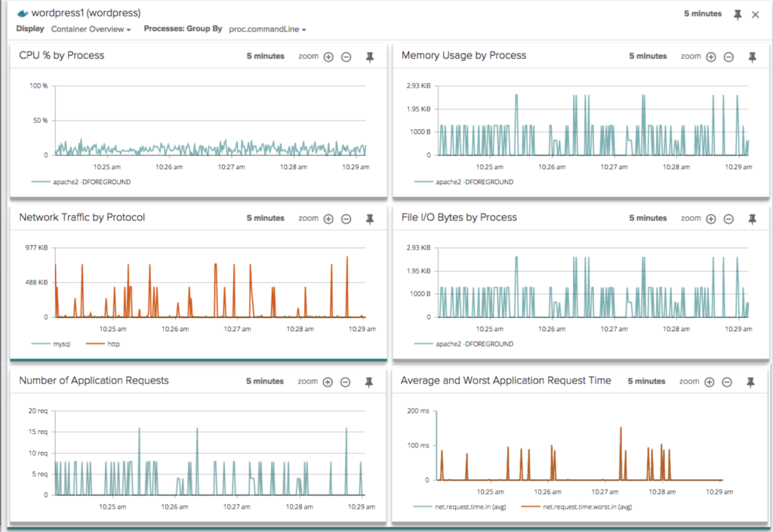Viewport: 773px width, 532px height.
Task: Click the Application Request Time chart area
Action: [x=579, y=445]
